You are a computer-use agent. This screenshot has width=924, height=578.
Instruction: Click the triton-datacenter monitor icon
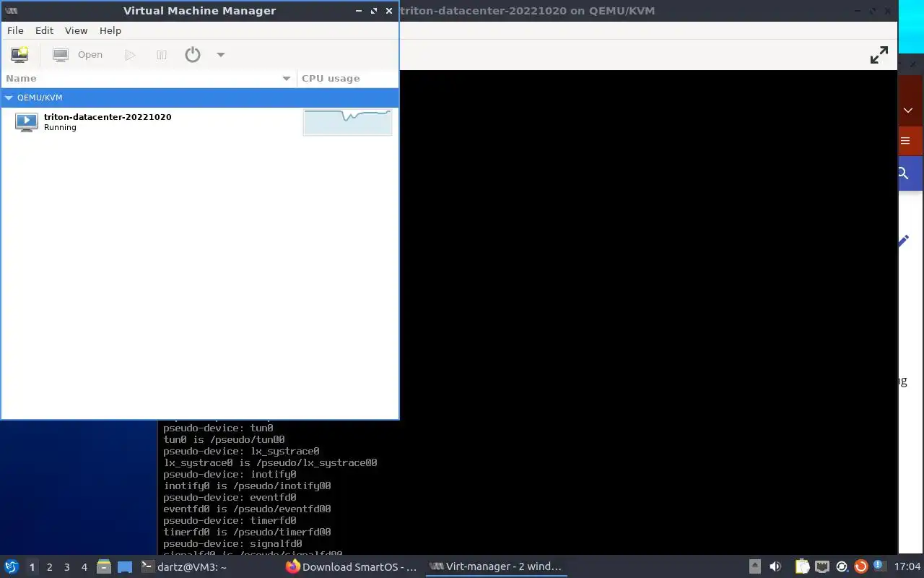pos(27,122)
